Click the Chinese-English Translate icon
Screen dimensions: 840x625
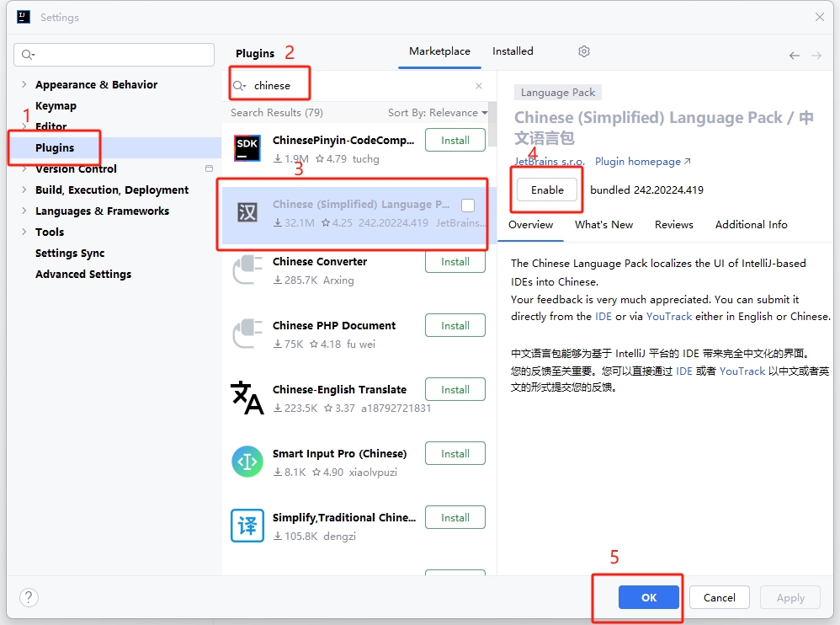[x=247, y=398]
